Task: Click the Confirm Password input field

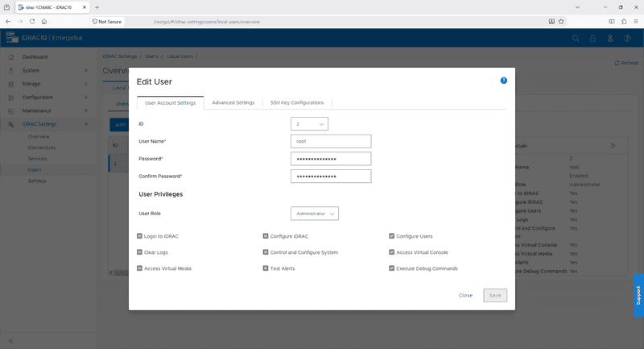Action: click(331, 176)
